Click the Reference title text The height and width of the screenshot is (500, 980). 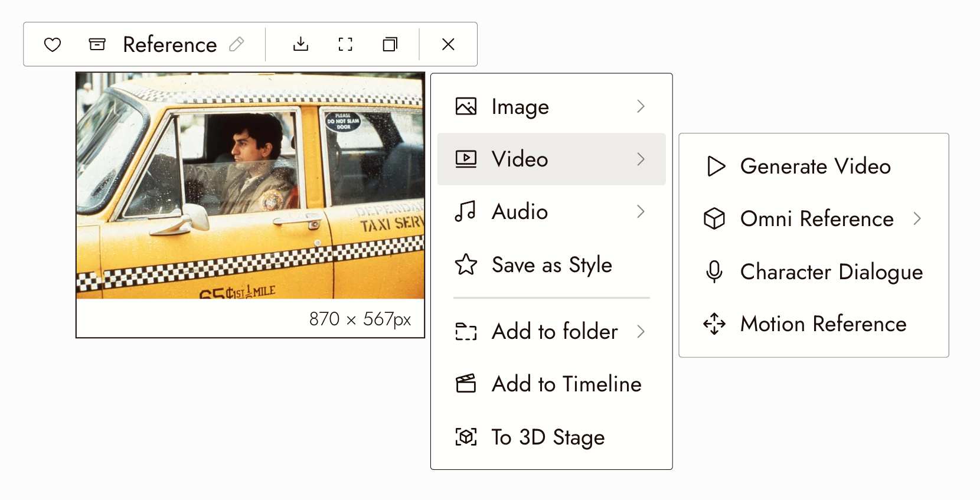pos(170,44)
